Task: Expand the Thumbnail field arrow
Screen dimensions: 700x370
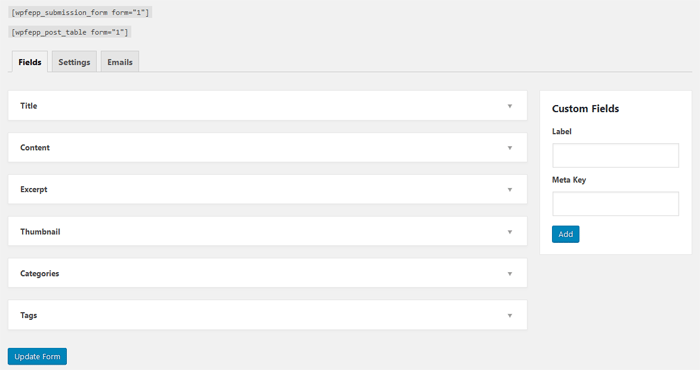Action: point(509,232)
